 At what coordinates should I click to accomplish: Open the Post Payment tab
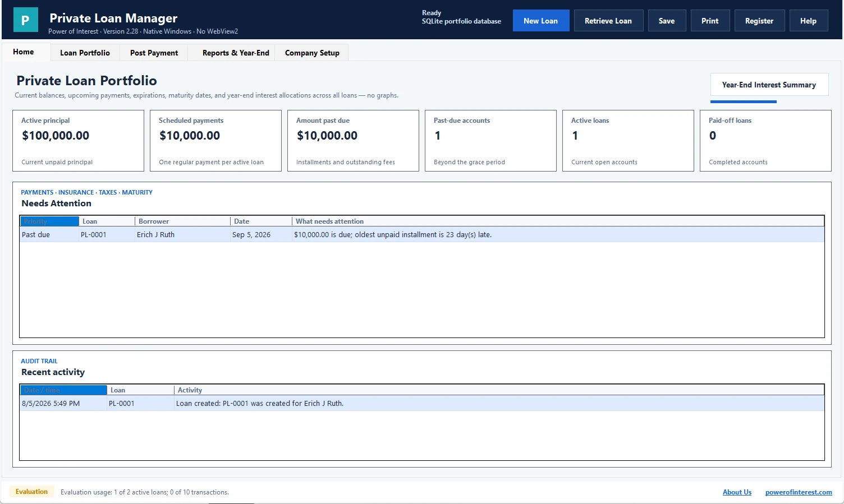[154, 53]
